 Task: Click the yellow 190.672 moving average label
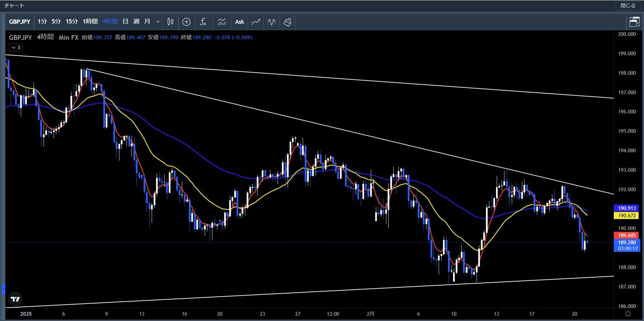(x=627, y=215)
